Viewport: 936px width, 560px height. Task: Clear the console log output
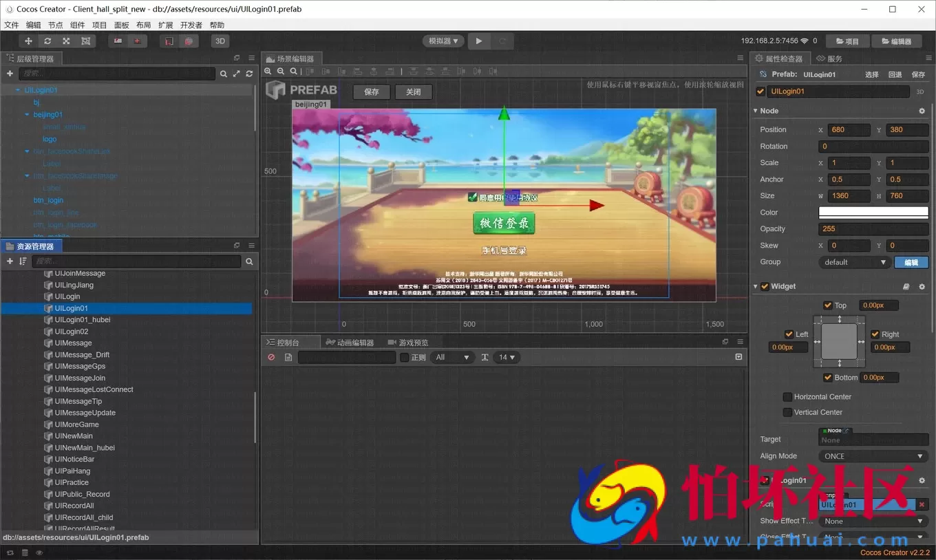pyautogui.click(x=271, y=358)
